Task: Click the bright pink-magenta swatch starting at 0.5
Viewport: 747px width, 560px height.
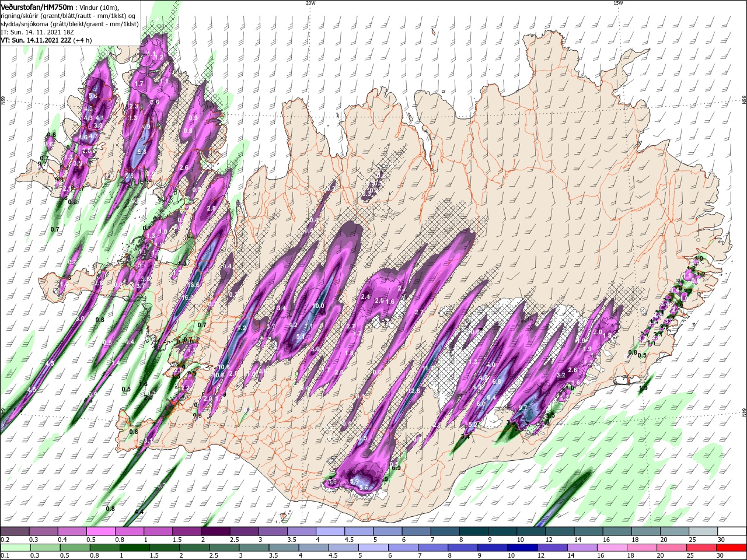Action: tap(100, 531)
